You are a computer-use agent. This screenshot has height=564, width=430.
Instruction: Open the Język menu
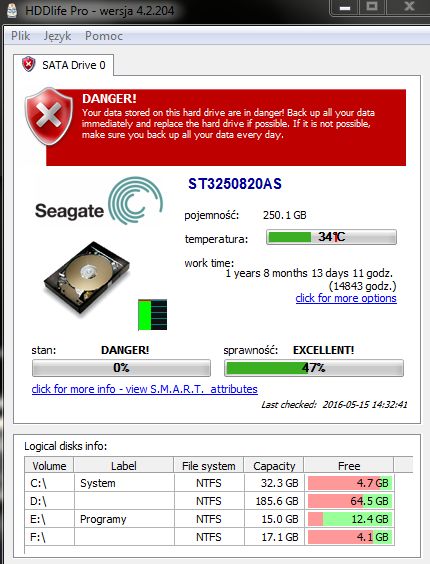[x=57, y=36]
